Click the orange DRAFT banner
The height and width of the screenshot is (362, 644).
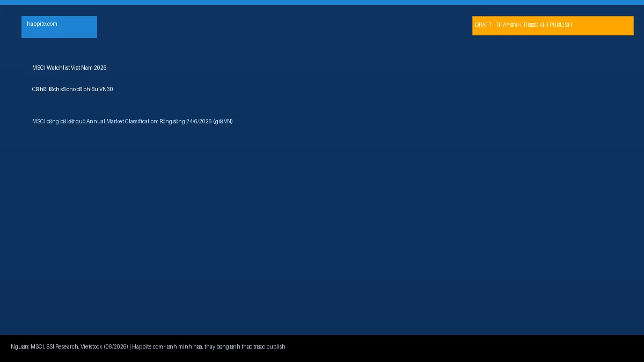pyautogui.click(x=553, y=26)
